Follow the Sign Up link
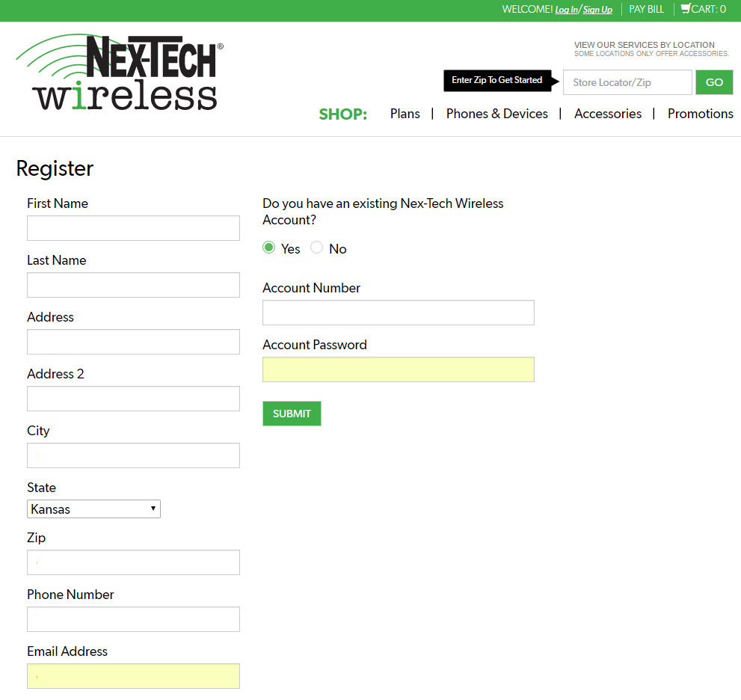 [597, 10]
